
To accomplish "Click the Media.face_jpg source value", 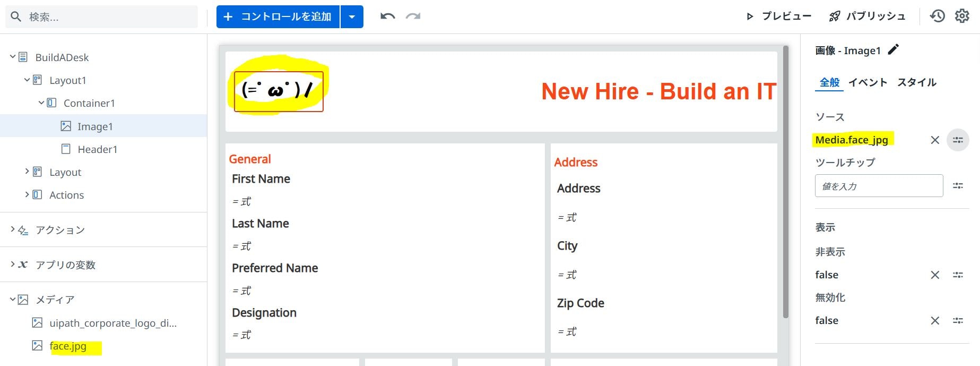I will pos(852,140).
